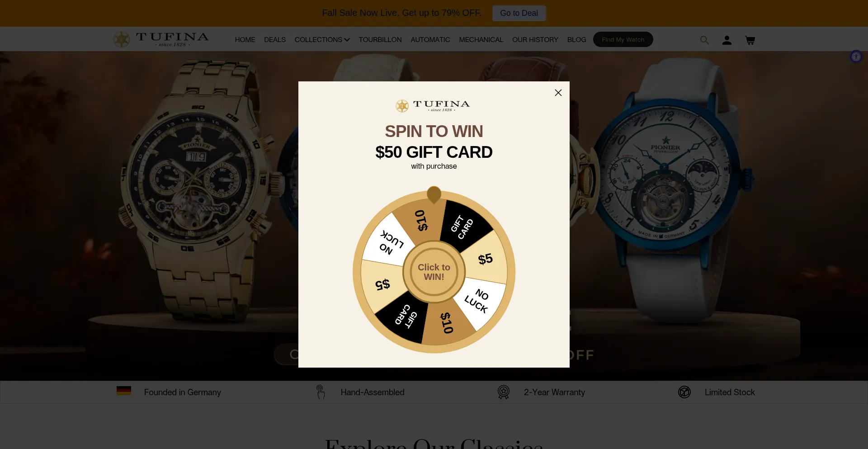Click the limited stock box icon

click(684, 392)
